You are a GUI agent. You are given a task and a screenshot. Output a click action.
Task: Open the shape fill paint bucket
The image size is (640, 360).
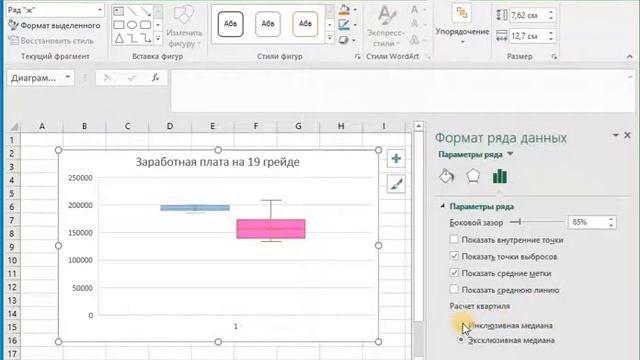coord(344,10)
